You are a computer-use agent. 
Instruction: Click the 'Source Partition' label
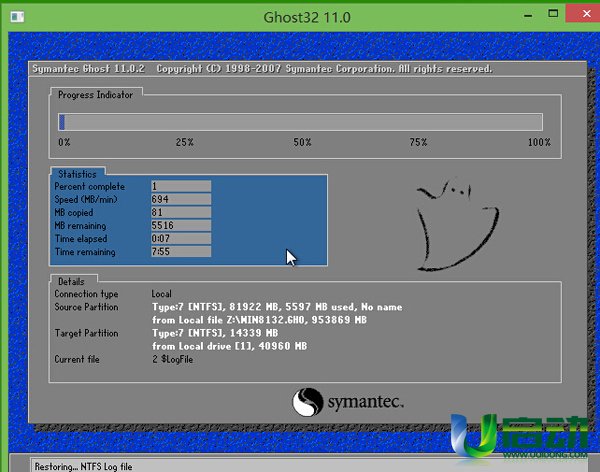pyautogui.click(x=86, y=307)
